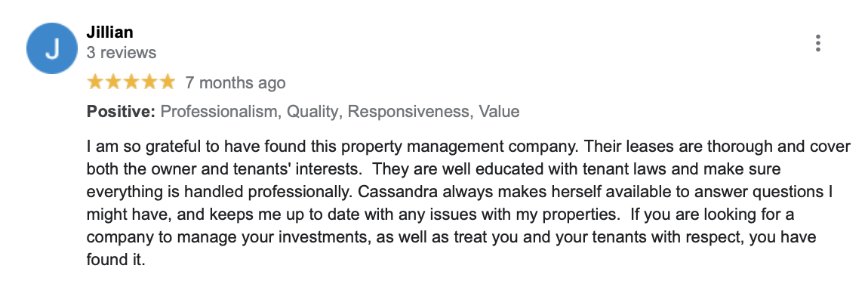Image resolution: width=868 pixels, height=281 pixels.
Task: Select the "Value" attribute text
Action: click(500, 111)
